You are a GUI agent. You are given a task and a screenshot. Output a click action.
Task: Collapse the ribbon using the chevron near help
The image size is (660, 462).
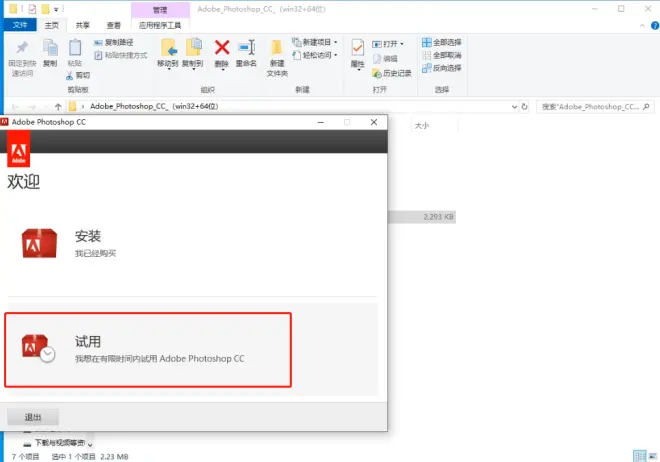[x=642, y=26]
